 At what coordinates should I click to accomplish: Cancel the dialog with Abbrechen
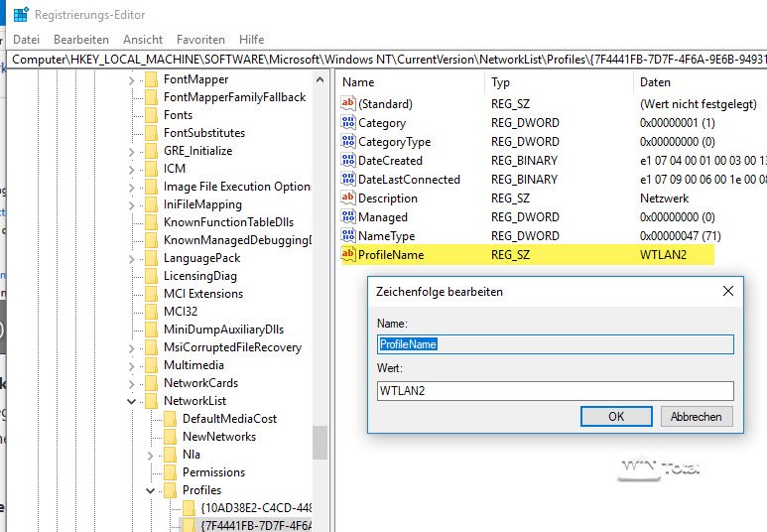click(x=697, y=417)
